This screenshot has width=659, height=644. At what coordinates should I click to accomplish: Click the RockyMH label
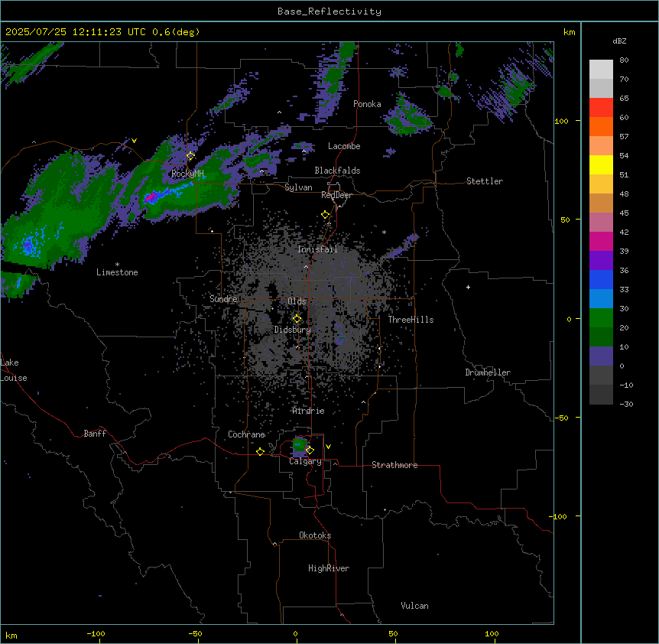coord(187,174)
